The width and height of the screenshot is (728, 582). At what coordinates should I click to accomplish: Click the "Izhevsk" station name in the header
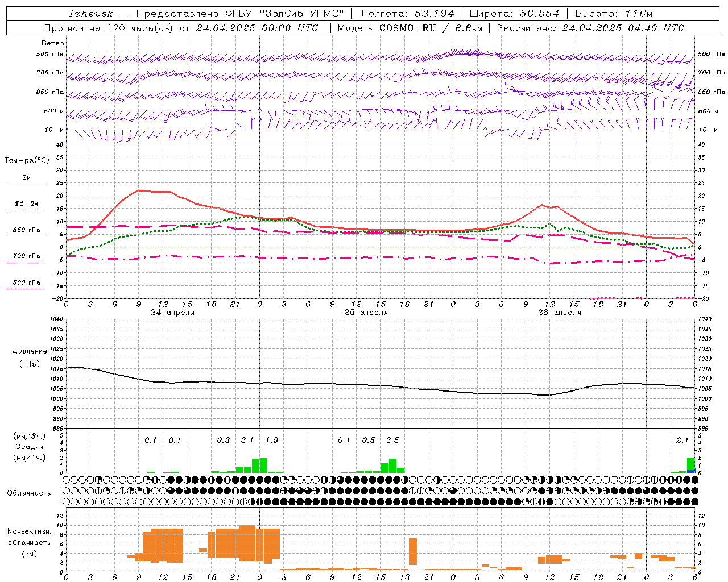(x=91, y=14)
